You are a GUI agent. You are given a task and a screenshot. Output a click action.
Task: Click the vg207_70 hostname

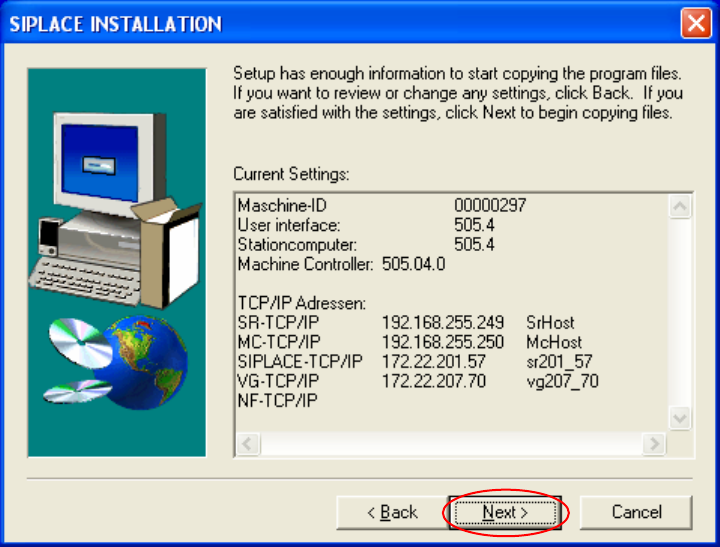[562, 381]
